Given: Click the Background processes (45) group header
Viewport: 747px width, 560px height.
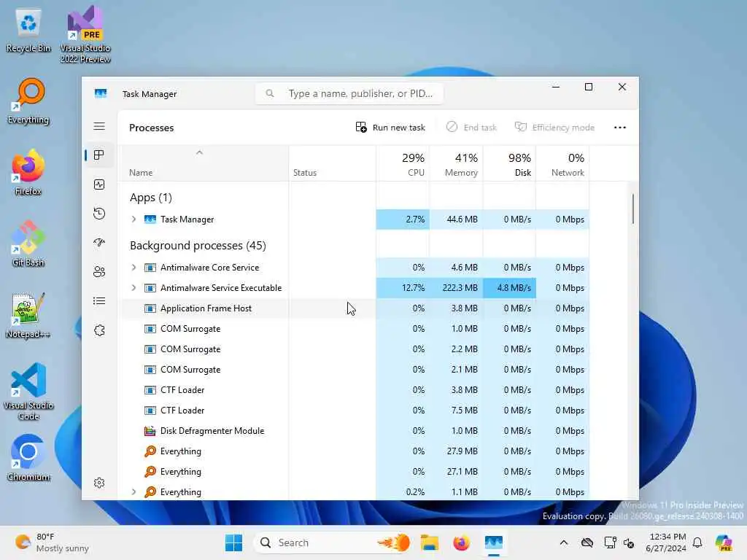Looking at the screenshot, I should 198,245.
